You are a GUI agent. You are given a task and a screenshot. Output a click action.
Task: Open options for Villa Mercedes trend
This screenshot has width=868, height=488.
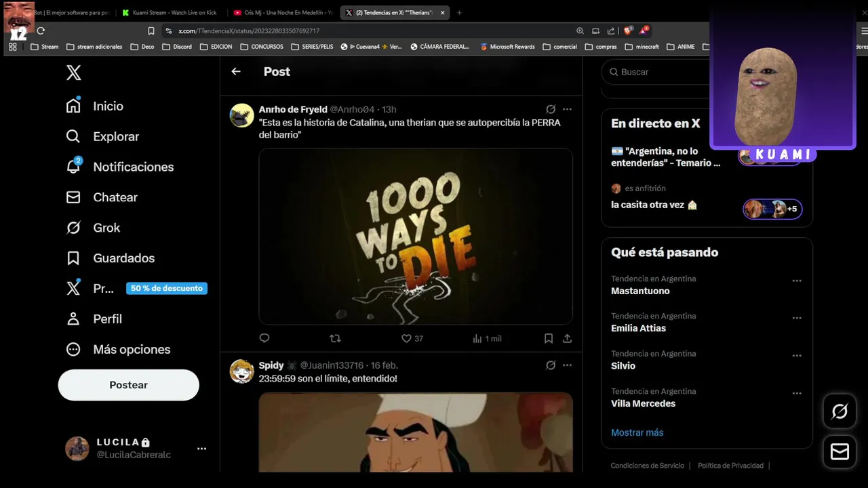point(797,393)
